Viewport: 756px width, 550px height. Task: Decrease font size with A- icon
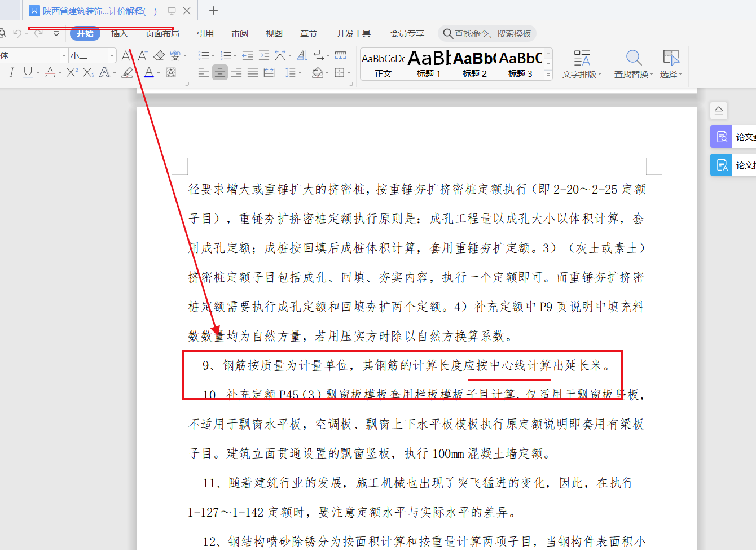pyautogui.click(x=143, y=55)
